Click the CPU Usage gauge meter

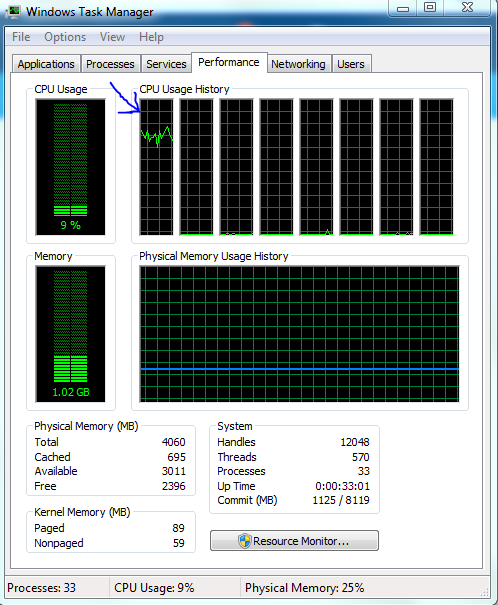(70, 167)
